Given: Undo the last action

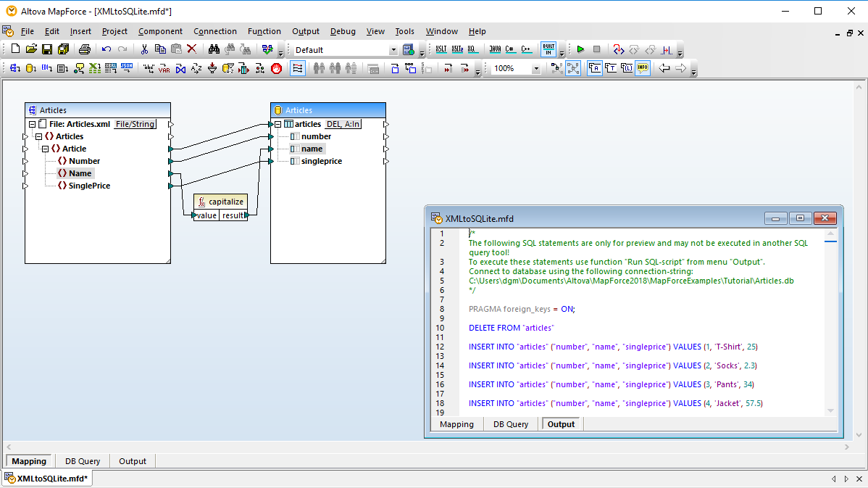Looking at the screenshot, I should [x=107, y=49].
